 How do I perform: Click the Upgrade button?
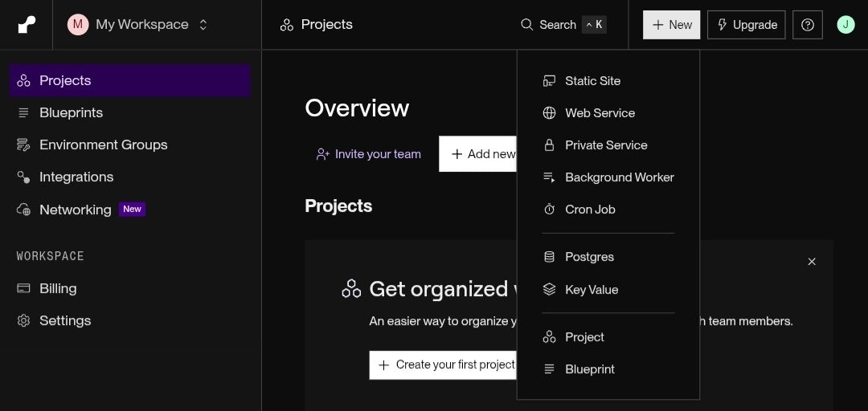pyautogui.click(x=746, y=25)
